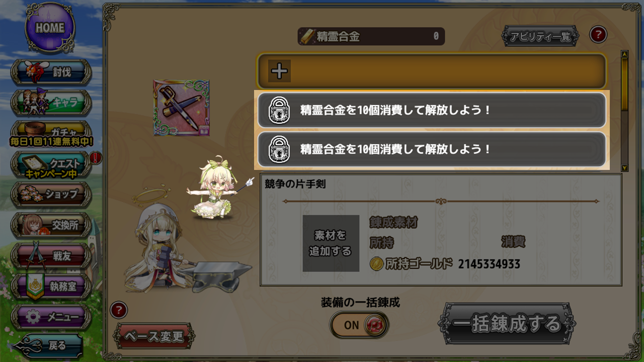Select the plus icon in the top slot
Viewport: 644px width, 362px height.
(279, 71)
